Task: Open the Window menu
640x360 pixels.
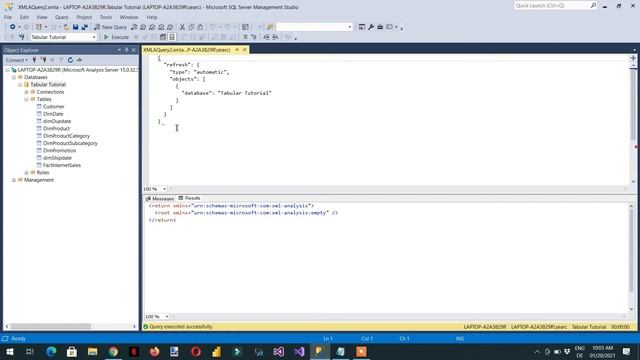Action: click(129, 17)
